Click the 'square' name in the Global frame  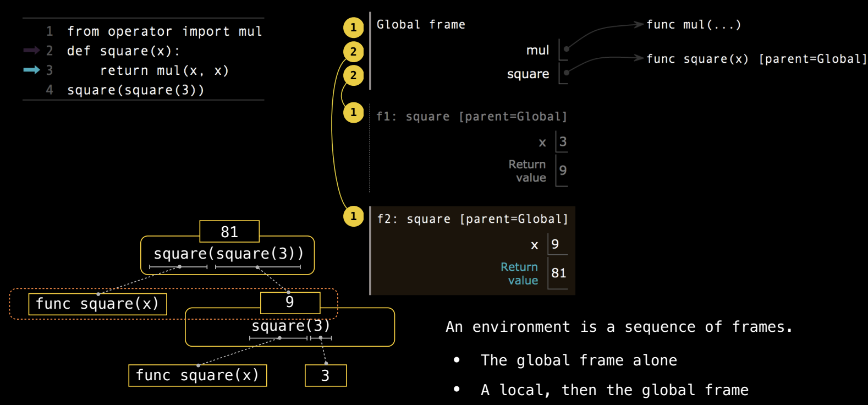(528, 74)
